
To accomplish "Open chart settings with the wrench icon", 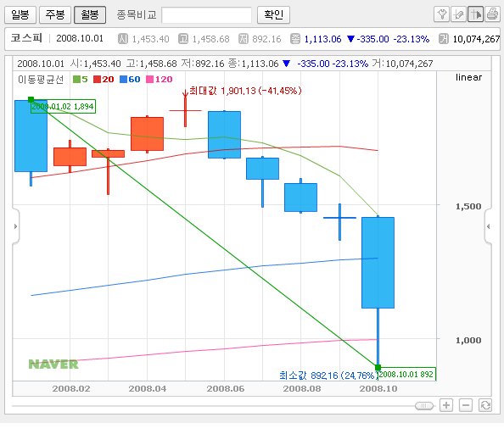I will pos(442,14).
